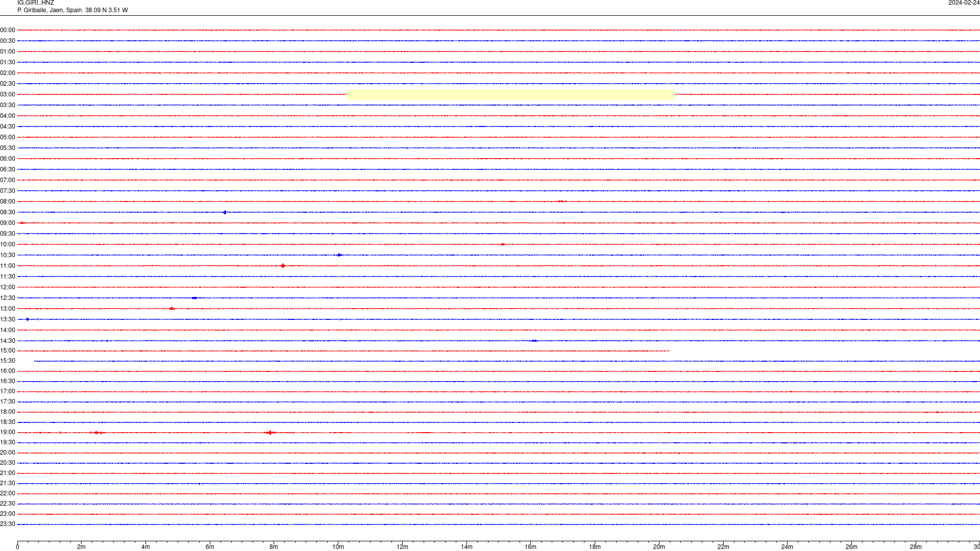Click the 6m tick label on the time axis
The image size is (980, 551).
(210, 547)
